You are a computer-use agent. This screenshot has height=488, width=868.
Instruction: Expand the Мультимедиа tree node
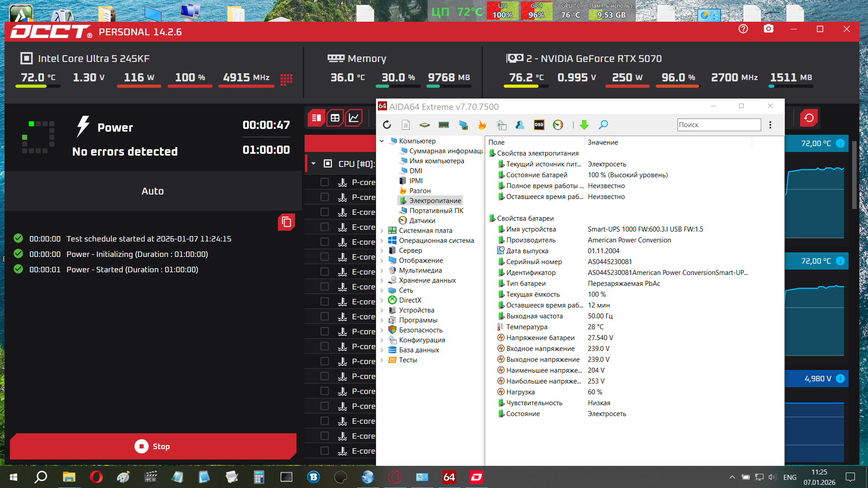tap(382, 270)
